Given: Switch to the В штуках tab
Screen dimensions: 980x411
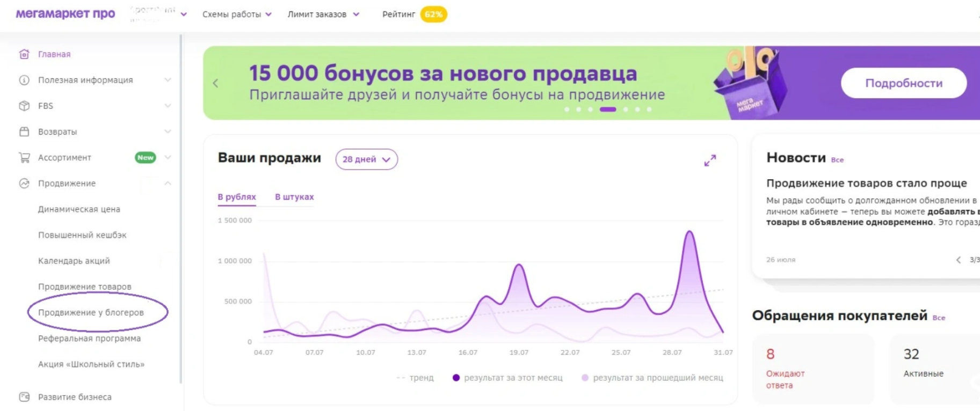Looking at the screenshot, I should point(294,197).
